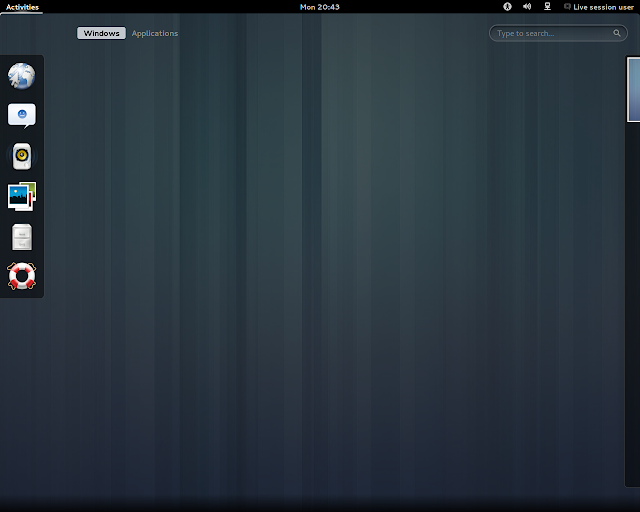Click the search magnifier icon
Screen dimensions: 640x512
pyautogui.click(x=617, y=33)
